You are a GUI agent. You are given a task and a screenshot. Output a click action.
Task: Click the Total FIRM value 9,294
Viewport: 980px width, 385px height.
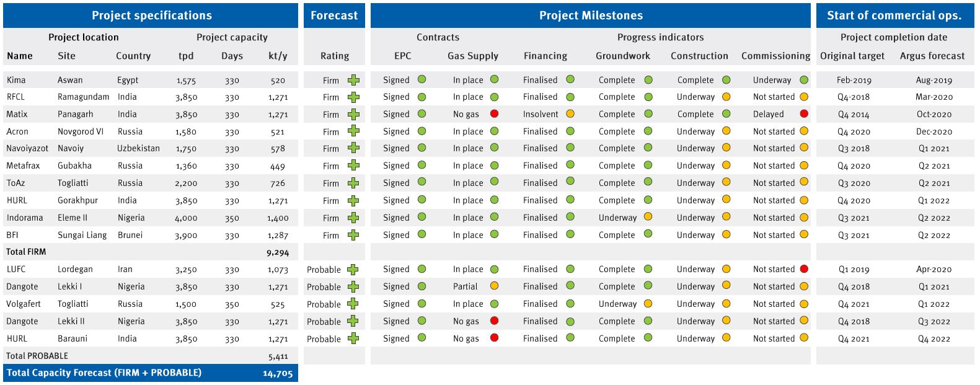pos(277,252)
